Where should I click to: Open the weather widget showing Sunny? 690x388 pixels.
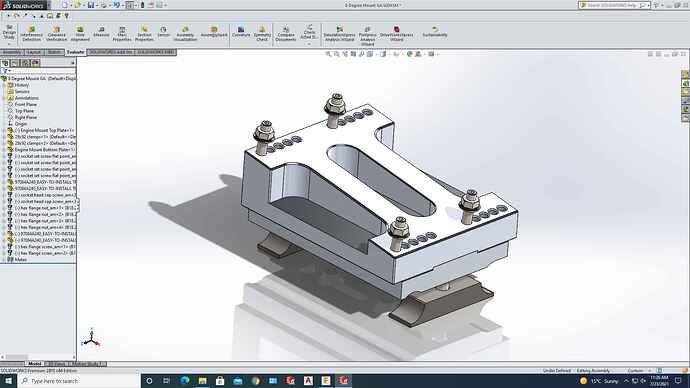pyautogui.click(x=599, y=381)
